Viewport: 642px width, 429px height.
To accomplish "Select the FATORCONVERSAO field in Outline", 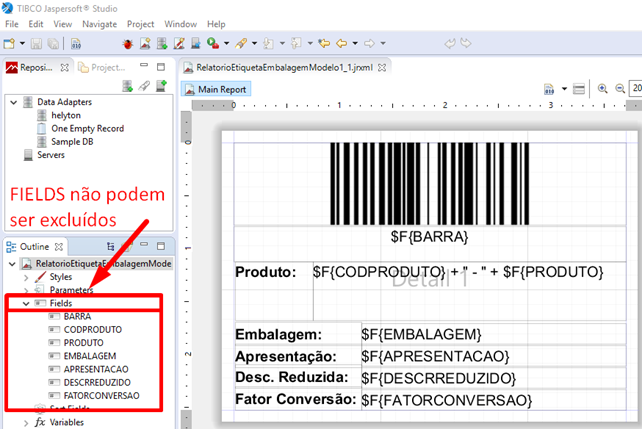I will (101, 396).
